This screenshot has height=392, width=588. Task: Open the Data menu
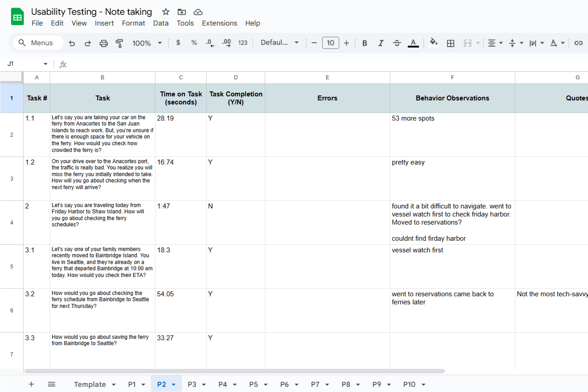(161, 23)
